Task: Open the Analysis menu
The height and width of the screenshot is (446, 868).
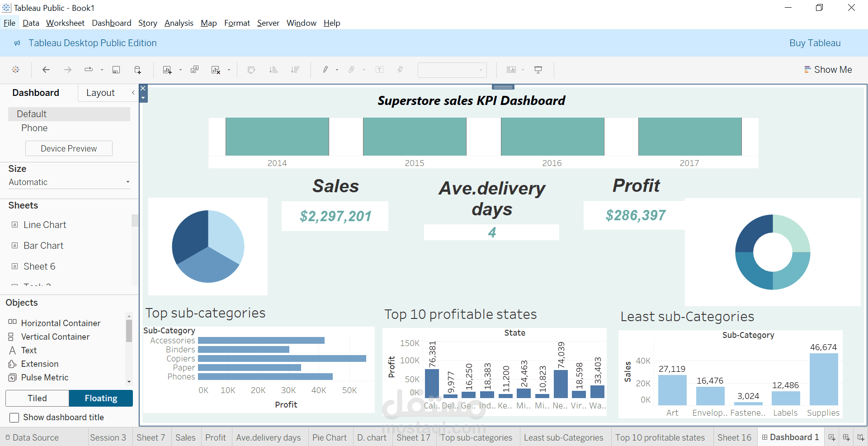Action: pos(179,23)
